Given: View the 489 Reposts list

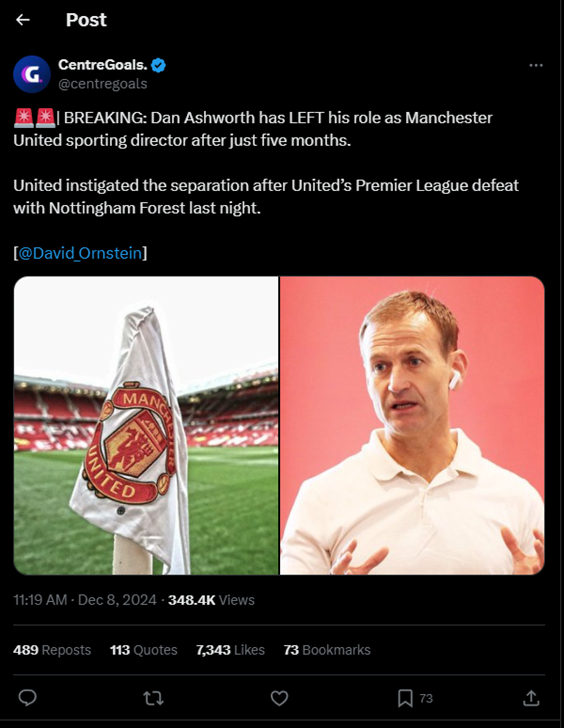Looking at the screenshot, I should (52, 650).
